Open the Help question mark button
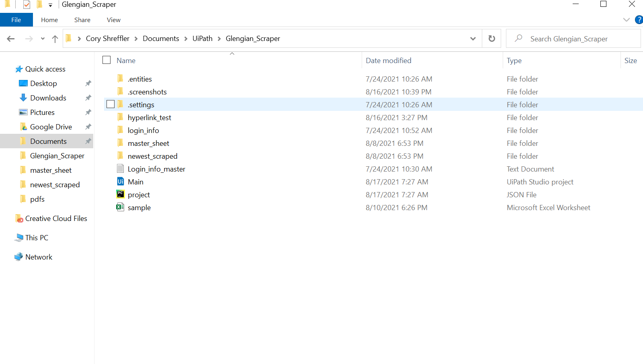643x364 pixels. coord(639,19)
